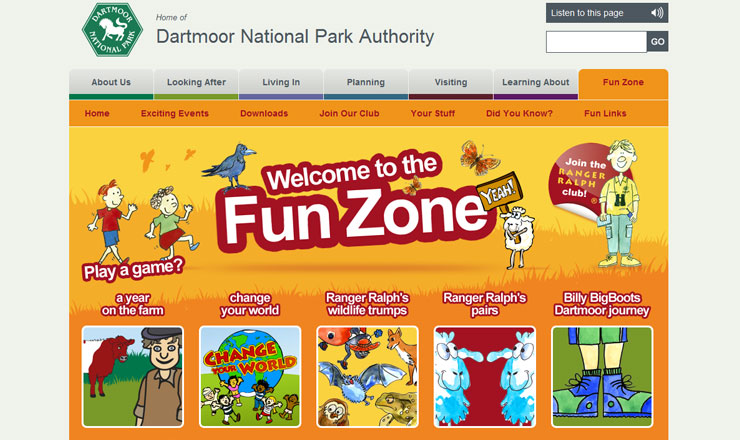Click the Dartmoor National Park pony logo
The height and width of the screenshot is (440, 740).
[x=112, y=30]
